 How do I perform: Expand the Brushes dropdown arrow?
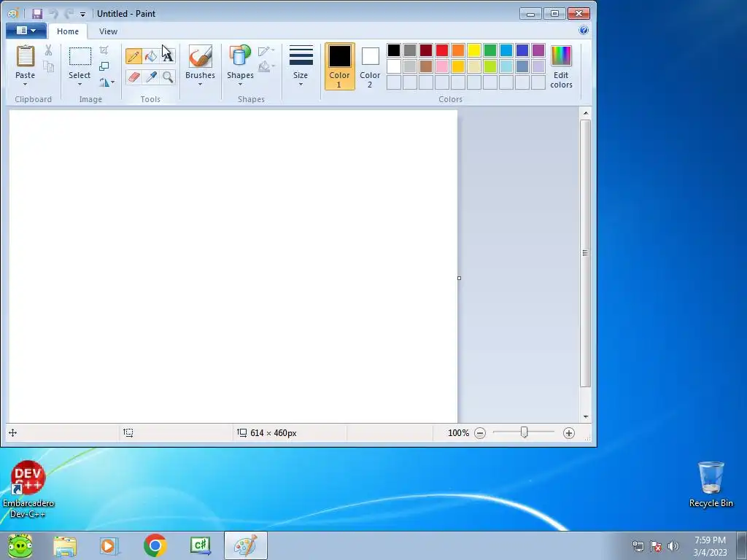pos(200,85)
